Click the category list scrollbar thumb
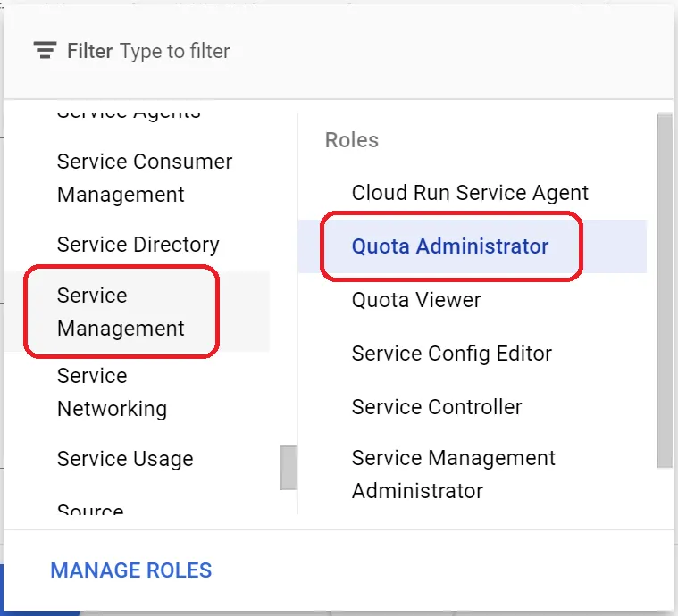Screen dimensions: 678x616 (x=289, y=468)
